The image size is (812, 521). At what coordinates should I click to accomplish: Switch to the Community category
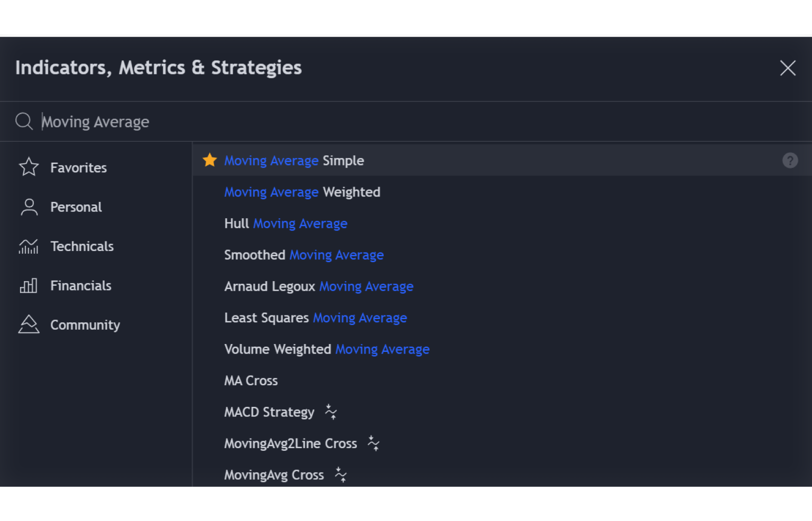(x=85, y=325)
